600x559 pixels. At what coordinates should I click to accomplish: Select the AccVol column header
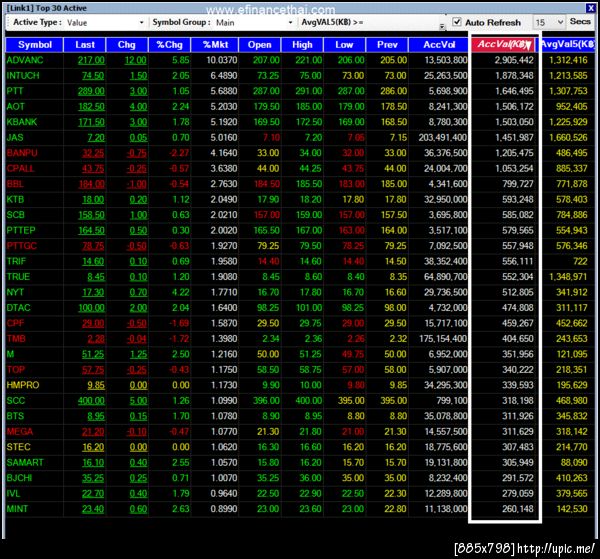pos(439,45)
